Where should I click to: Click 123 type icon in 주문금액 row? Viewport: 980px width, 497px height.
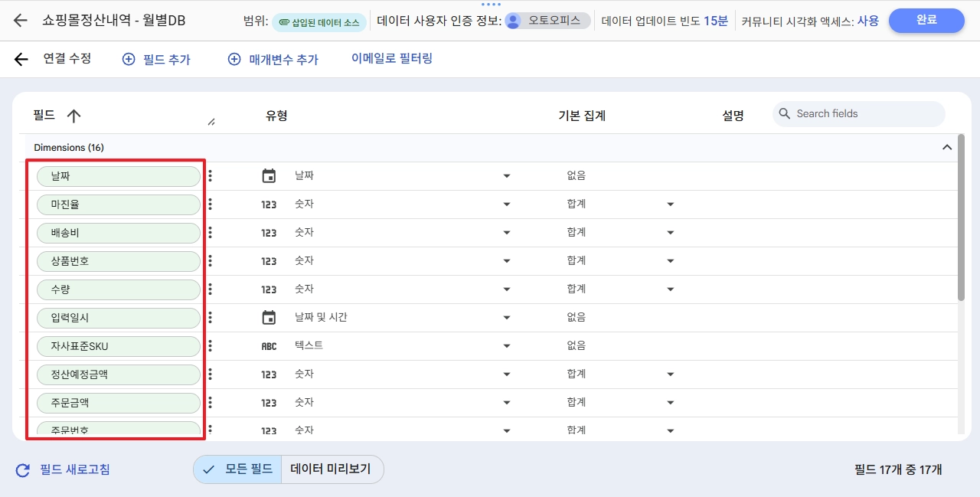(269, 403)
